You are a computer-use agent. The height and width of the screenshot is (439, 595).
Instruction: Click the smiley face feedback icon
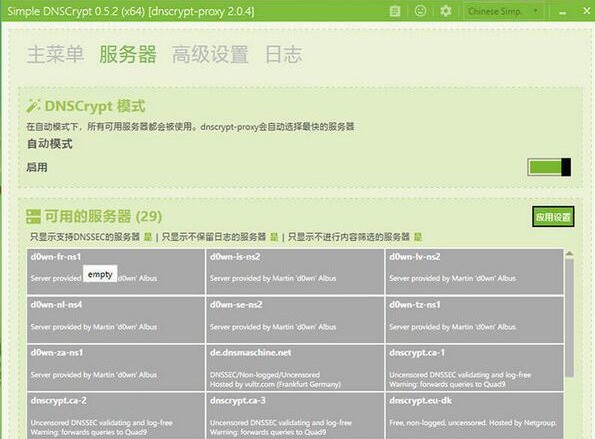420,11
